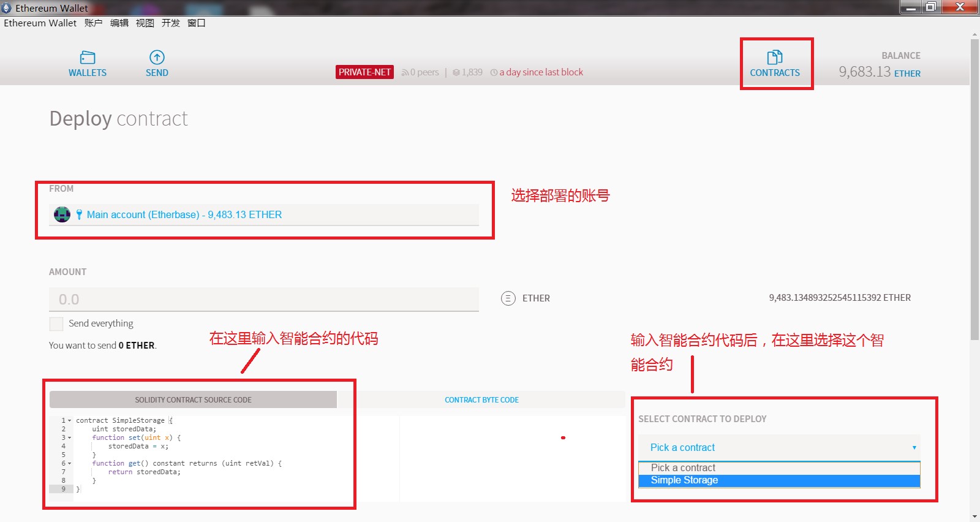The image size is (980, 522).
Task: Click code line 'uint storedData;'
Action: 124,429
